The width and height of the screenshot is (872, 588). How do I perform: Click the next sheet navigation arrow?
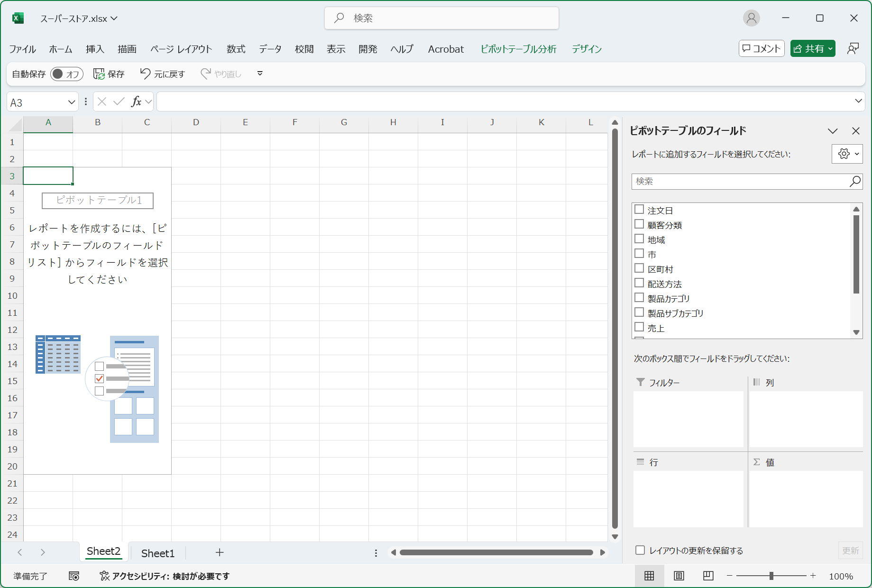point(43,552)
